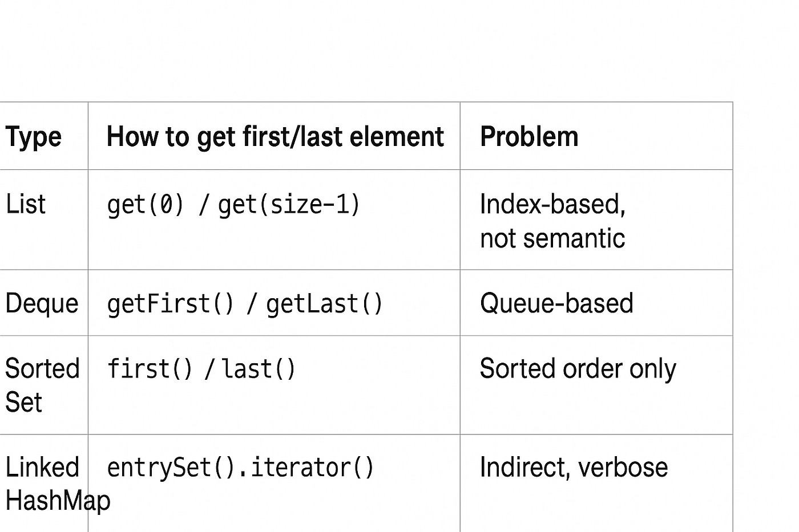Click the entrySet().iterator() code text
This screenshot has height=532, width=799.
click(240, 468)
